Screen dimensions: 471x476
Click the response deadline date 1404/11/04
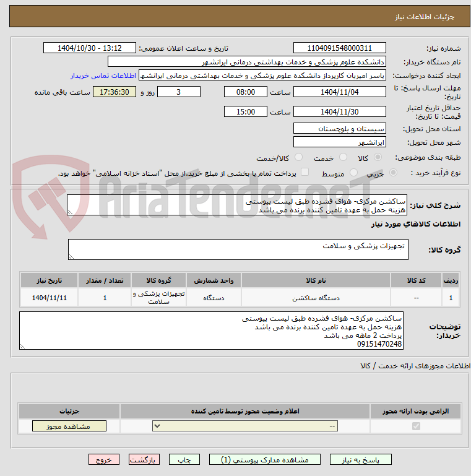(x=340, y=92)
